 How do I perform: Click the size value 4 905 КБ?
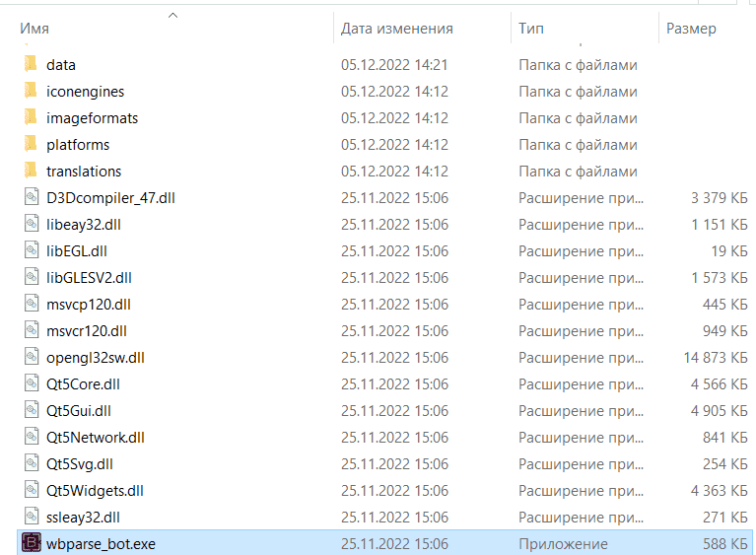click(720, 411)
